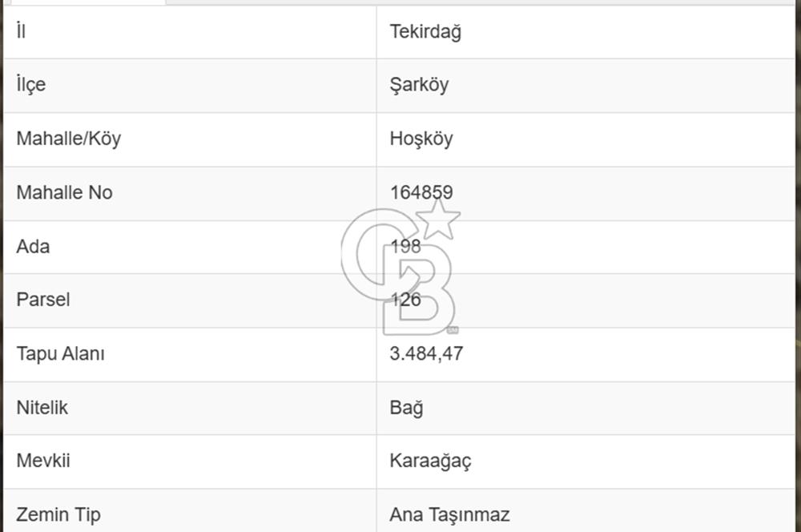Click the Ada row label
Image resolution: width=801 pixels, height=532 pixels.
click(33, 246)
